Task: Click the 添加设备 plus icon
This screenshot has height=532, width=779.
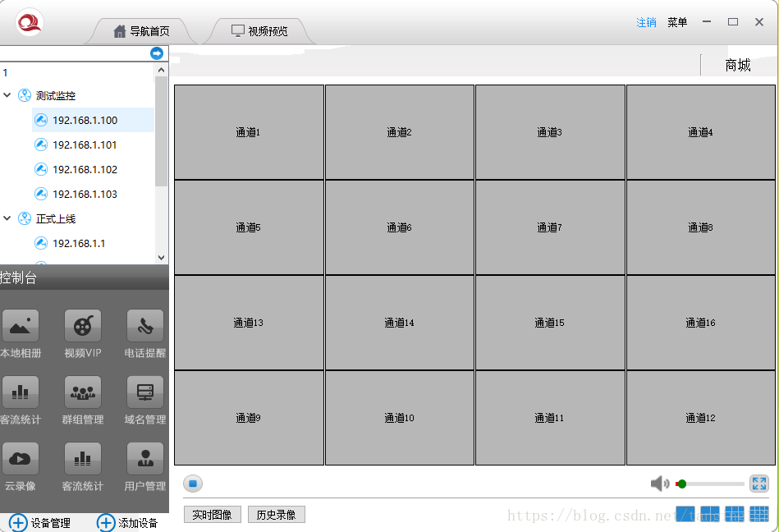Action: [x=106, y=523]
